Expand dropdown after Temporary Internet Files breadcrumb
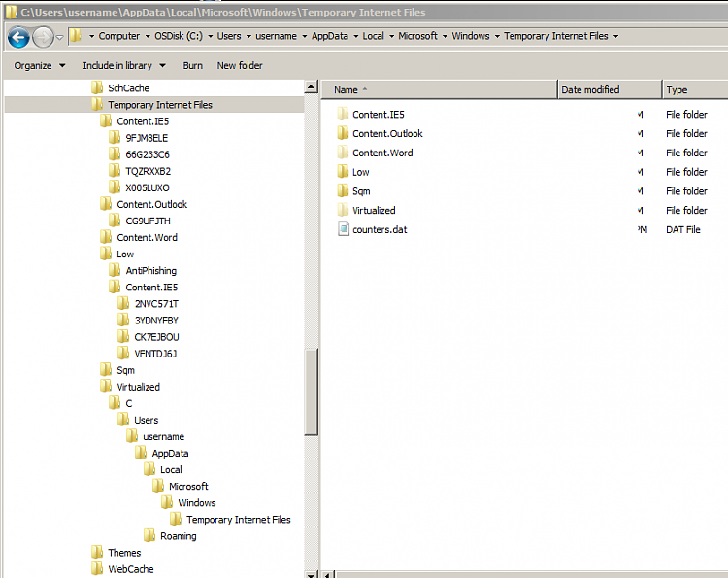The width and height of the screenshot is (728, 578). [x=616, y=36]
